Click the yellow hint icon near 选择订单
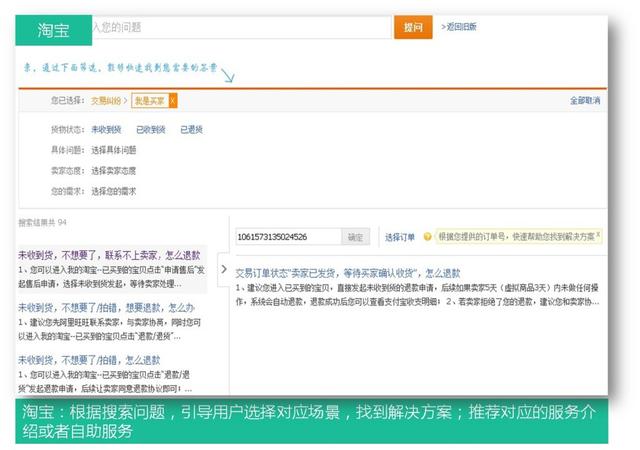Viewport: 640px width, 450px height. click(427, 236)
